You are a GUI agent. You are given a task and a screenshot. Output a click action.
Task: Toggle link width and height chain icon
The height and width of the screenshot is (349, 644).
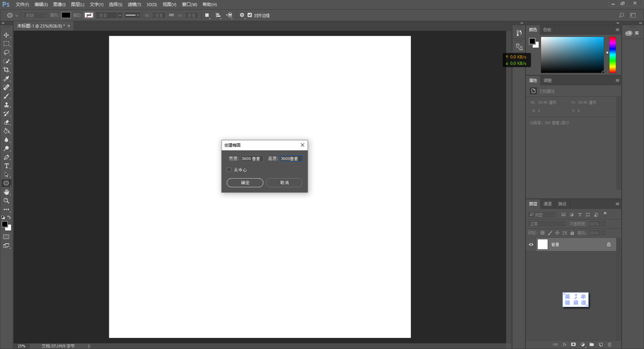click(171, 15)
